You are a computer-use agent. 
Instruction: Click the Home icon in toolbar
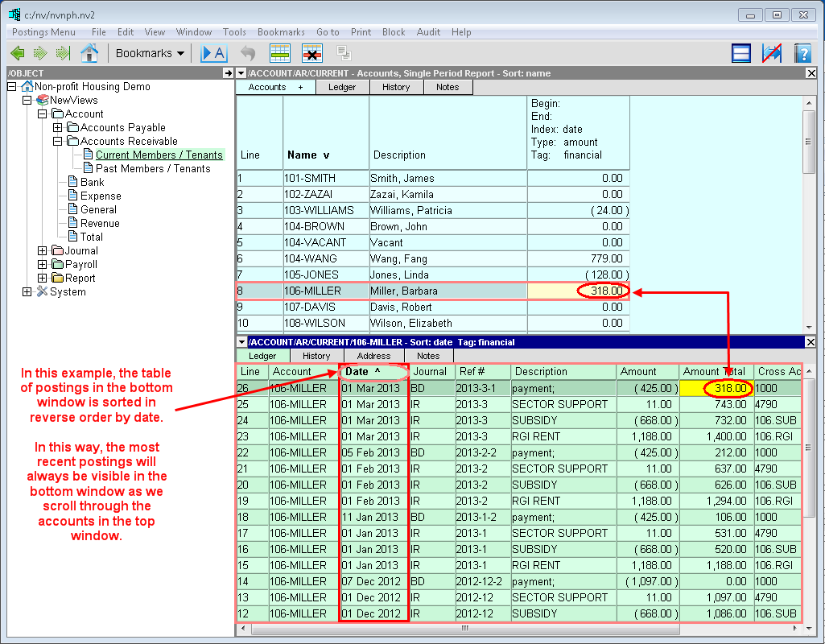(x=89, y=53)
